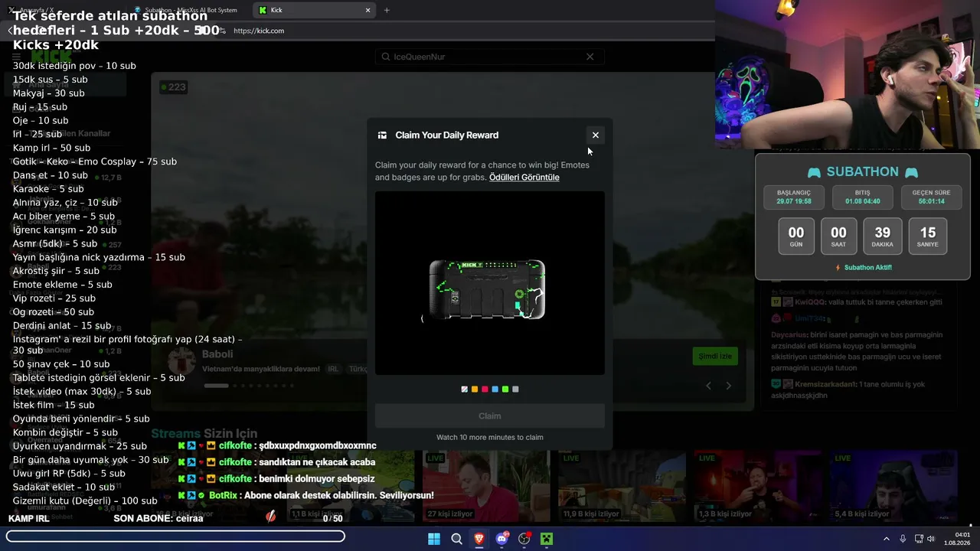Click the 'Karaoke – 5 sub' goal
Screen dimensions: 980x551
(48, 189)
